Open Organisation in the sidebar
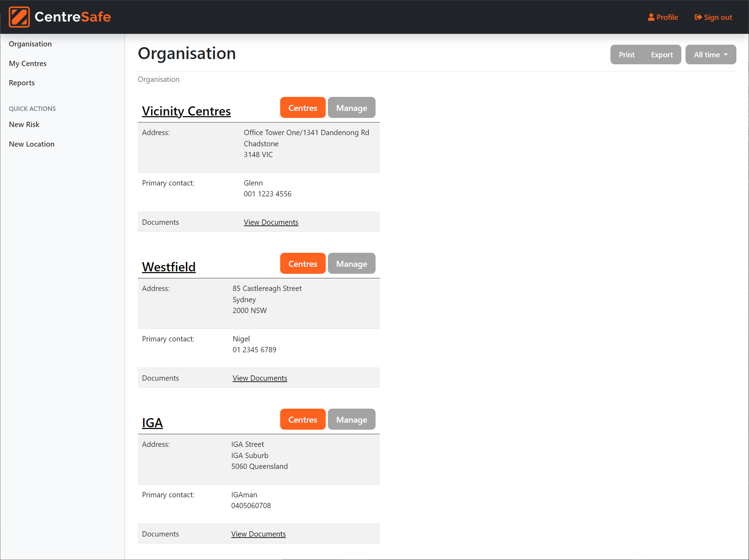 pyautogui.click(x=30, y=44)
